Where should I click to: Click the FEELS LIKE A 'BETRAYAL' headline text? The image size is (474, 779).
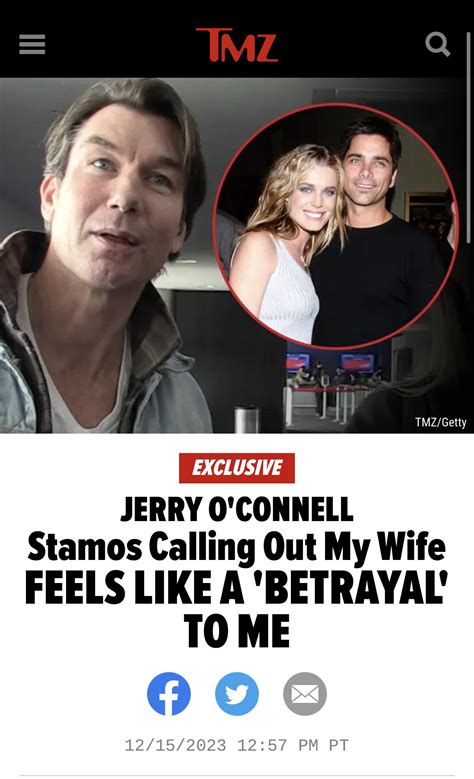tap(237, 587)
